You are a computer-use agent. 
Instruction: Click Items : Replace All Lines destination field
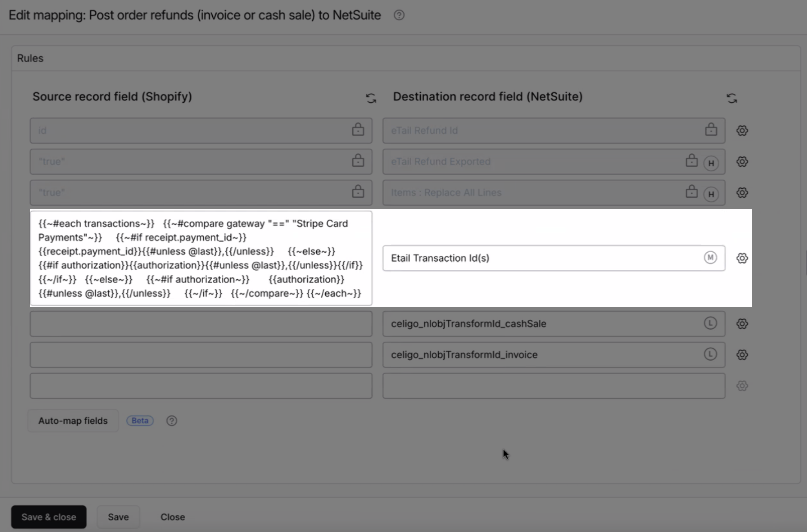554,193
